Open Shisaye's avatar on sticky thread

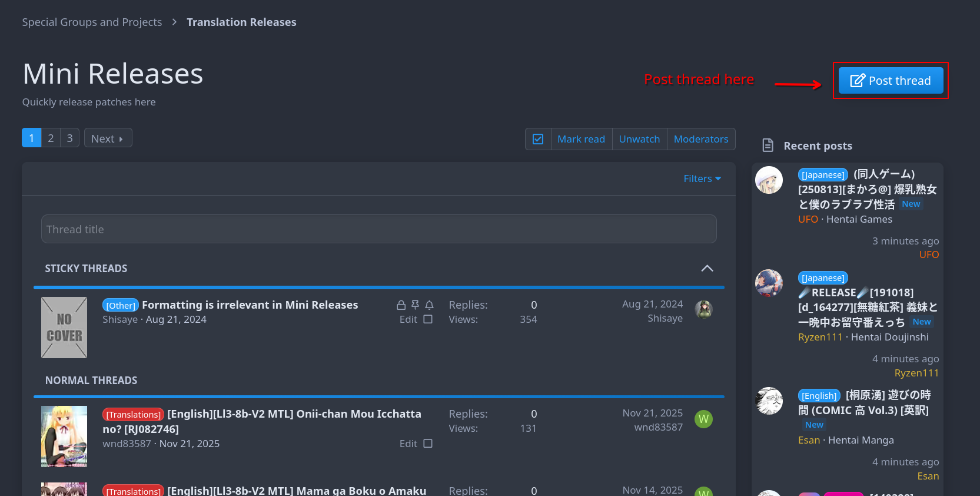[703, 309]
